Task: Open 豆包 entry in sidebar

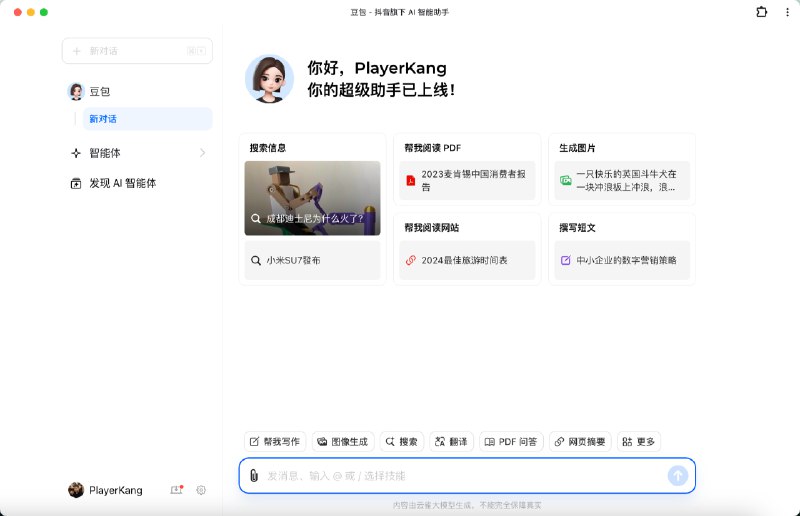Action: 99,91
